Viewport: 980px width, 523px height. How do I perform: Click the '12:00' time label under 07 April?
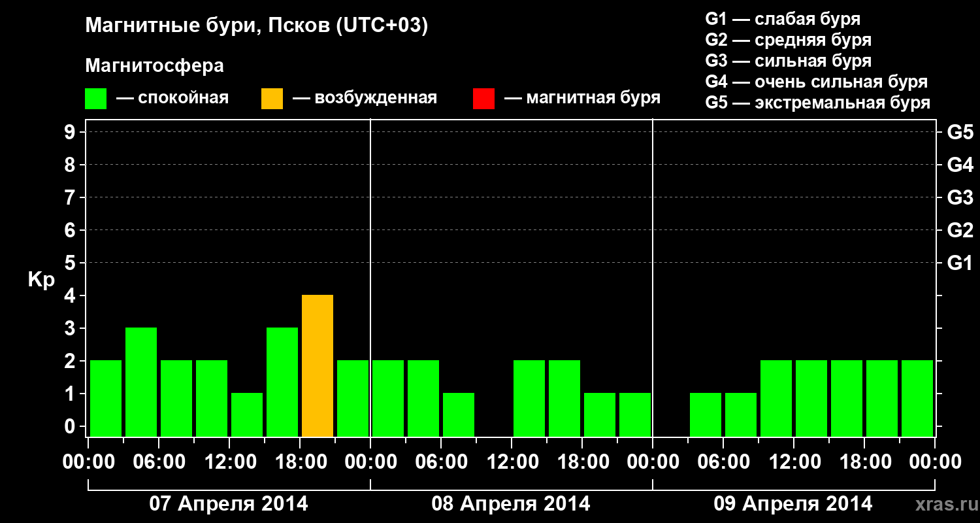point(229,462)
